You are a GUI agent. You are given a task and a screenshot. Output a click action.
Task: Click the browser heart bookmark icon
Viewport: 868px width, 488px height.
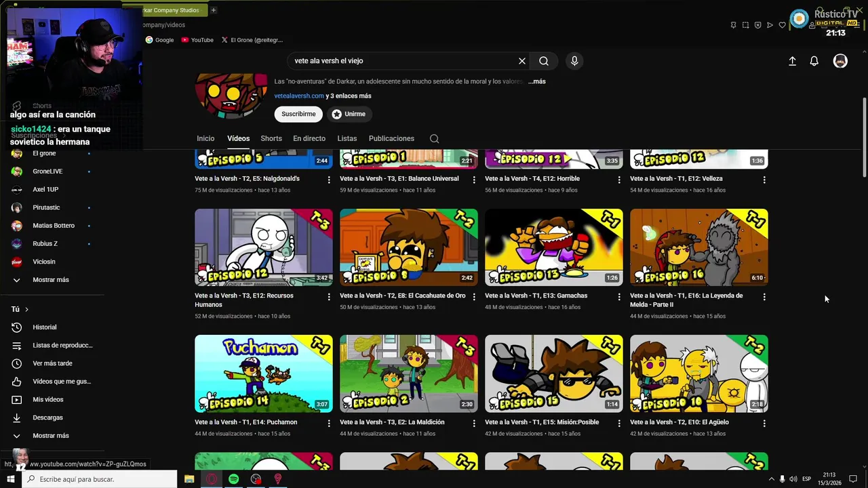(782, 25)
